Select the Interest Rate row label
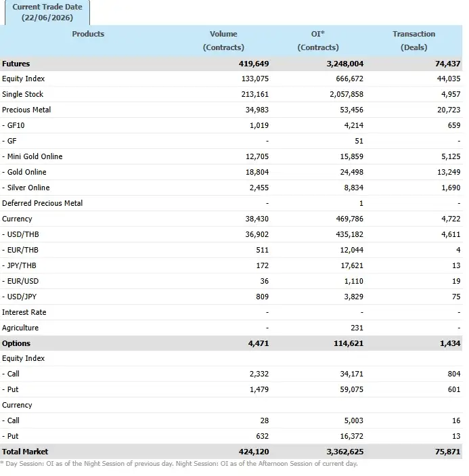Image resolution: width=469 pixels, height=476 pixels. coord(24,312)
